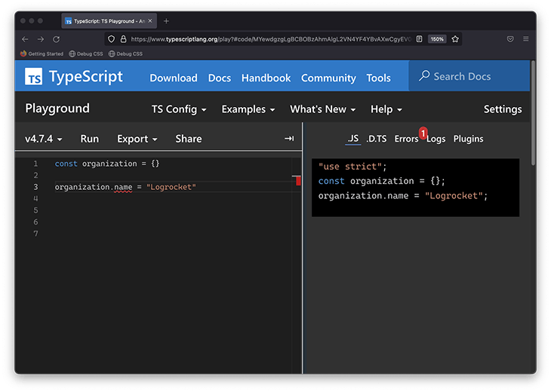The image size is (551, 392).
Task: Bookmark this page with the star icon
Action: (x=455, y=39)
